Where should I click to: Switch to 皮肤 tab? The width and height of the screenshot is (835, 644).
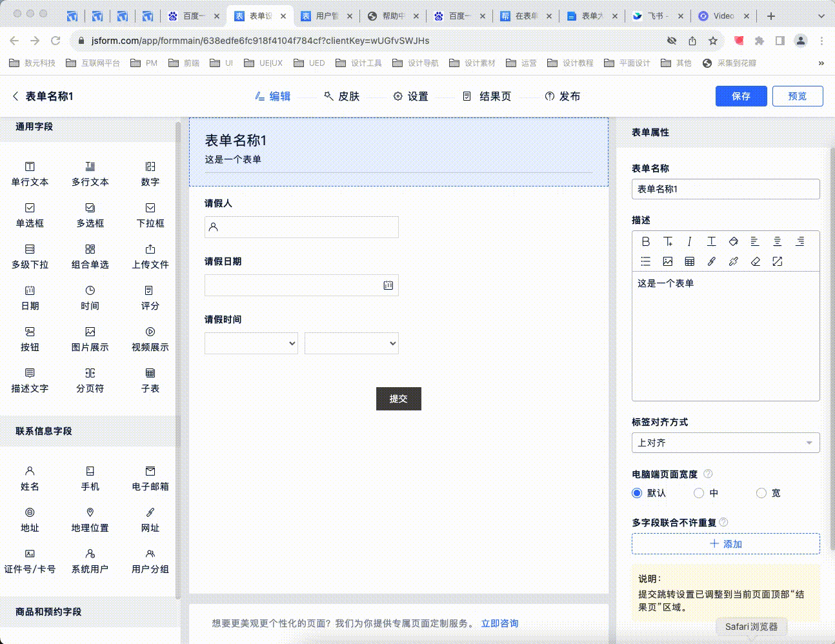pyautogui.click(x=342, y=96)
